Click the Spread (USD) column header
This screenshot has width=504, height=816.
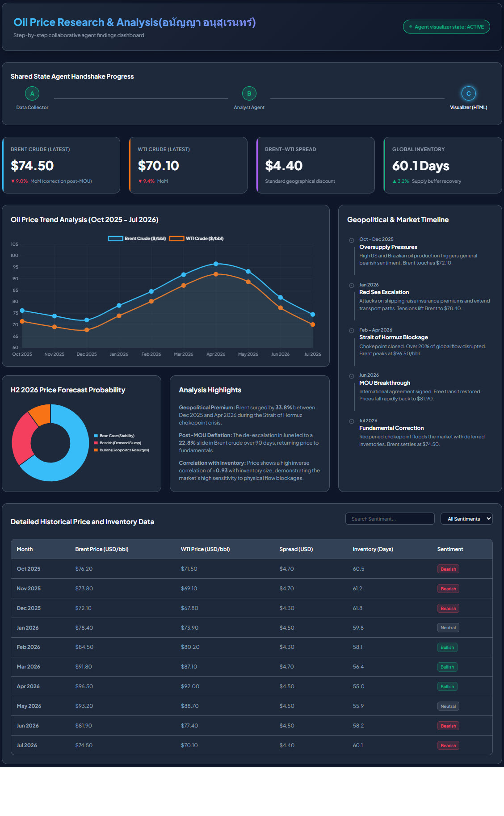[296, 549]
